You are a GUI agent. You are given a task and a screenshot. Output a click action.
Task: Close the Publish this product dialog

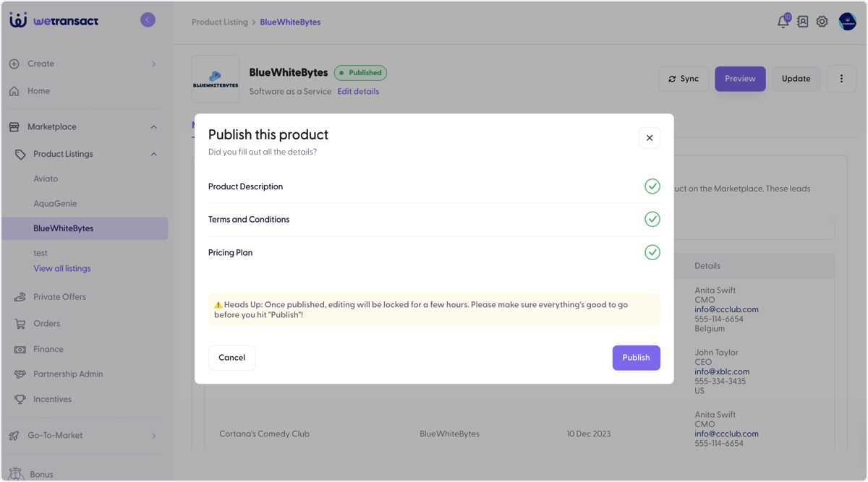click(x=649, y=138)
